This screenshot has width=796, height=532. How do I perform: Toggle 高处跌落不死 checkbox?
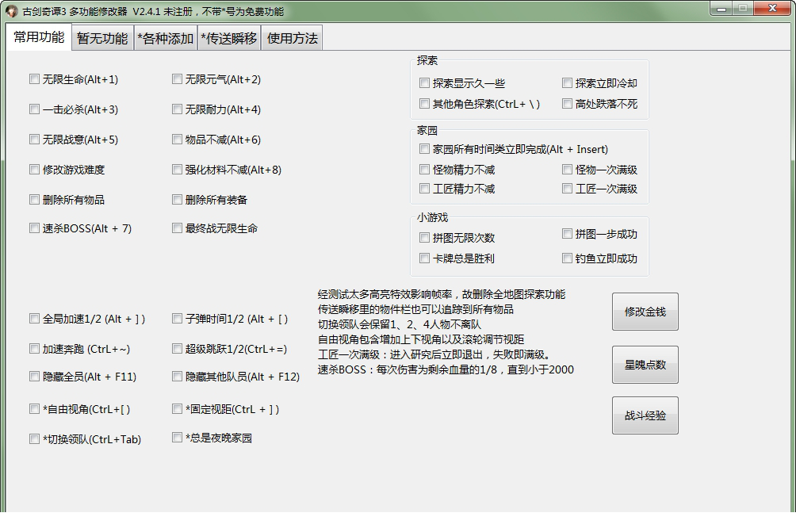568,104
